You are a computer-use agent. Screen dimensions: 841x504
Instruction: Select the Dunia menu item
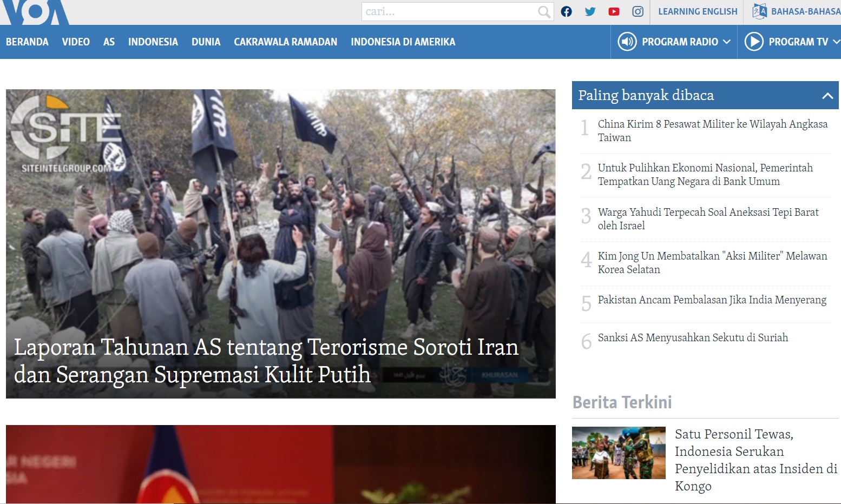click(x=206, y=42)
